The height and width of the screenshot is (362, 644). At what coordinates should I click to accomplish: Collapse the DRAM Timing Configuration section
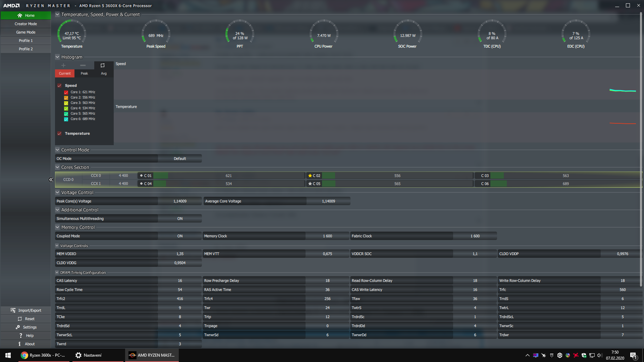coord(57,273)
